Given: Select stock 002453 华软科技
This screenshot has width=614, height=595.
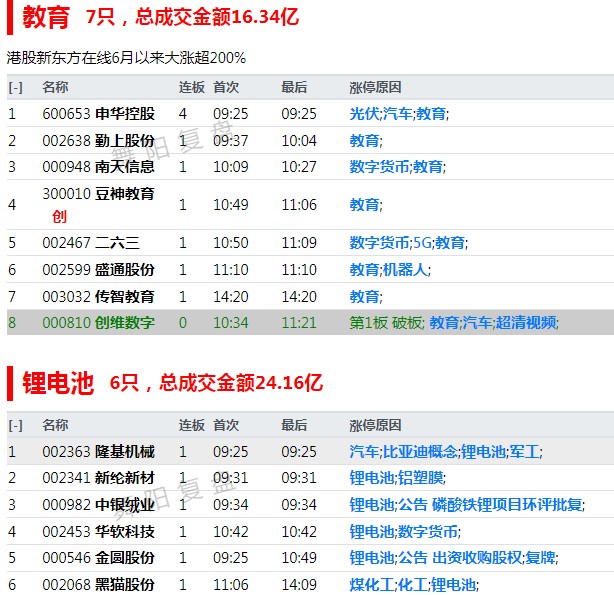Looking at the screenshot, I should tap(99, 532).
